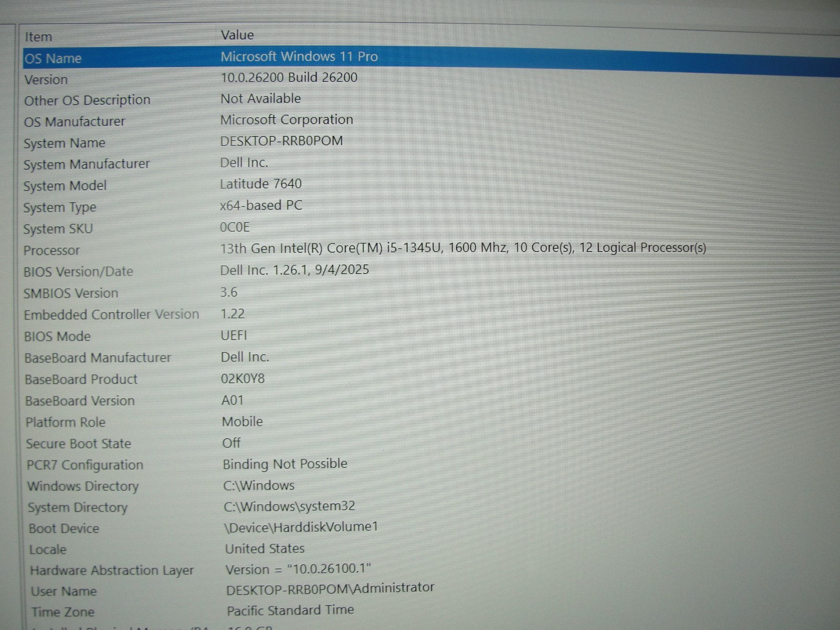Click the 13th Gen Intel Core processor value

pos(463,248)
